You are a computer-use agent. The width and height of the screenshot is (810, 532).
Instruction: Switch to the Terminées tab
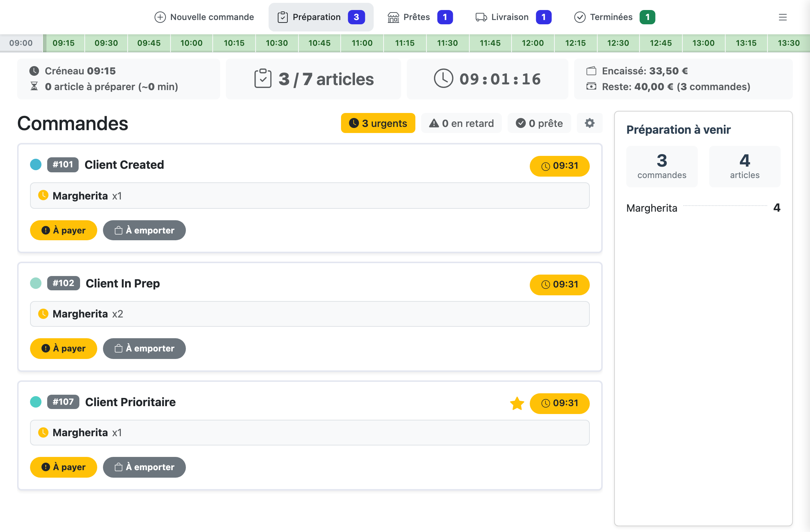(614, 17)
